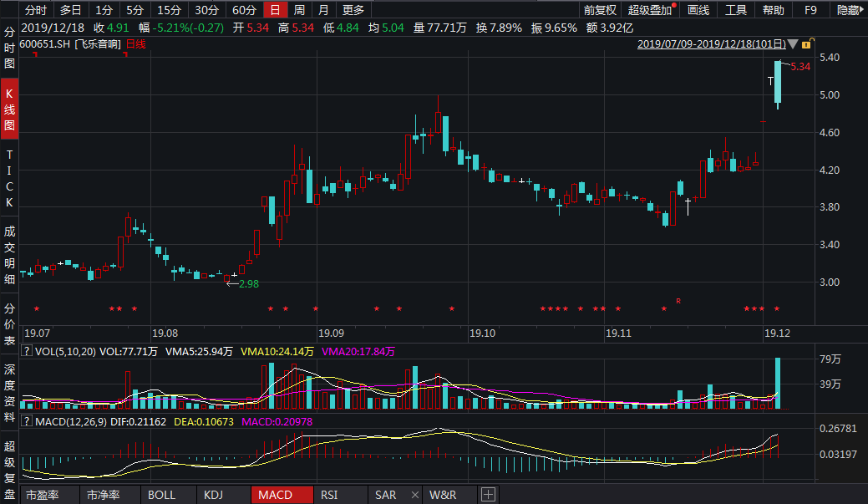Collapse panel using 隐藏 arrow button
Image resolution: width=868 pixels, height=504 pixels.
pos(850,10)
